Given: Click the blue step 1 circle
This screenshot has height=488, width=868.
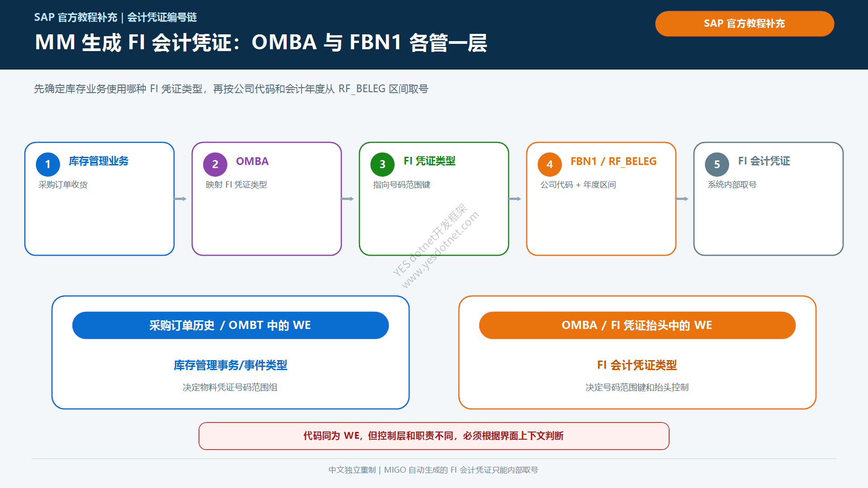Looking at the screenshot, I should (48, 164).
